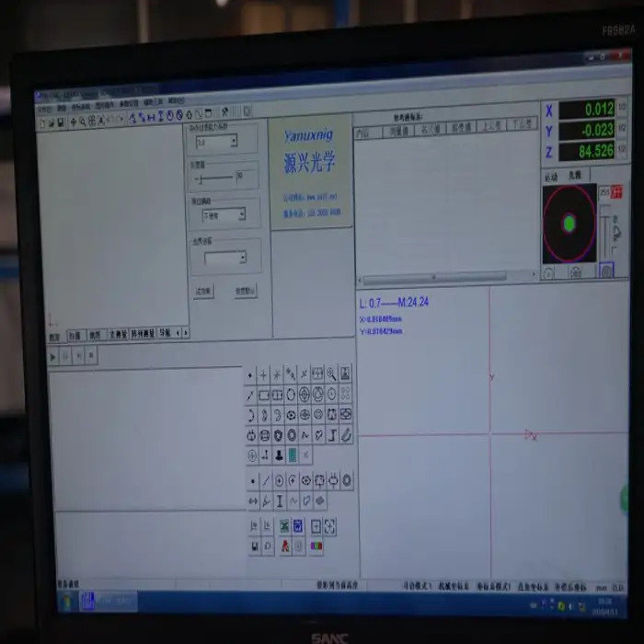This screenshot has width=644, height=644.
Task: Expand the empty bottom combo box
Action: (242, 259)
